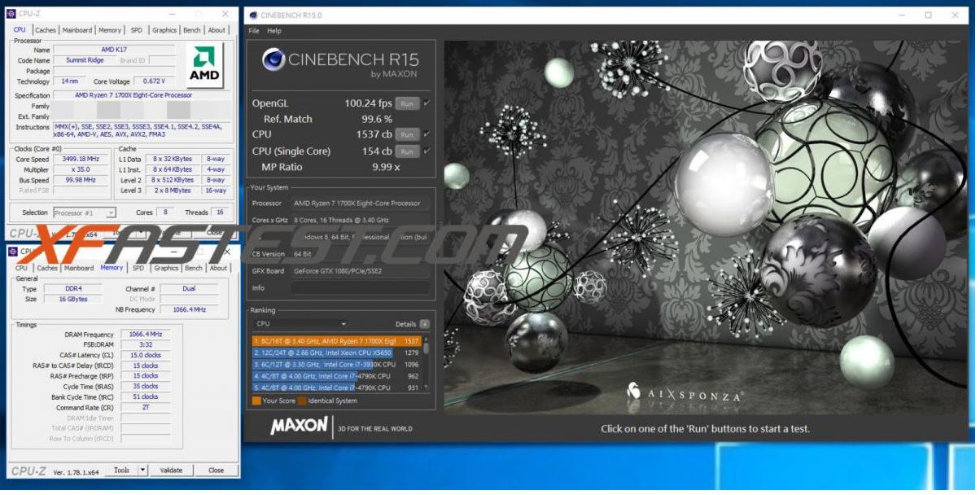Viewport: 980px width, 495px height.
Task: Click the AMD K17 name field
Action: point(114,50)
